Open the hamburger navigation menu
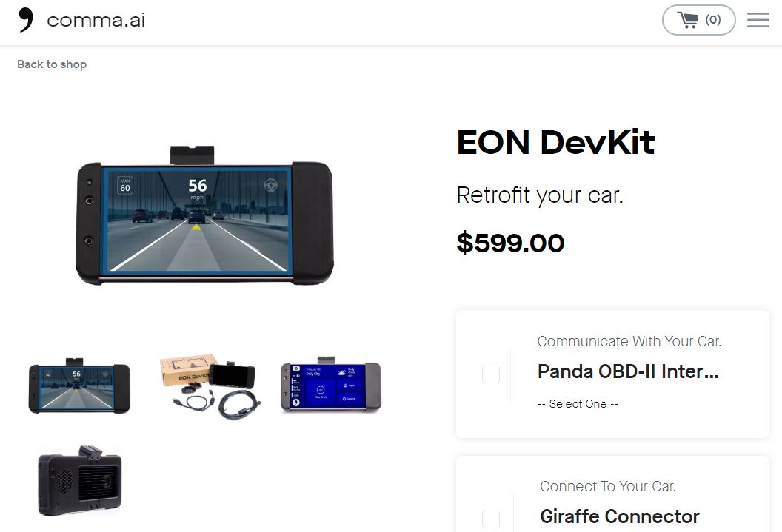This screenshot has width=782, height=532. click(758, 20)
